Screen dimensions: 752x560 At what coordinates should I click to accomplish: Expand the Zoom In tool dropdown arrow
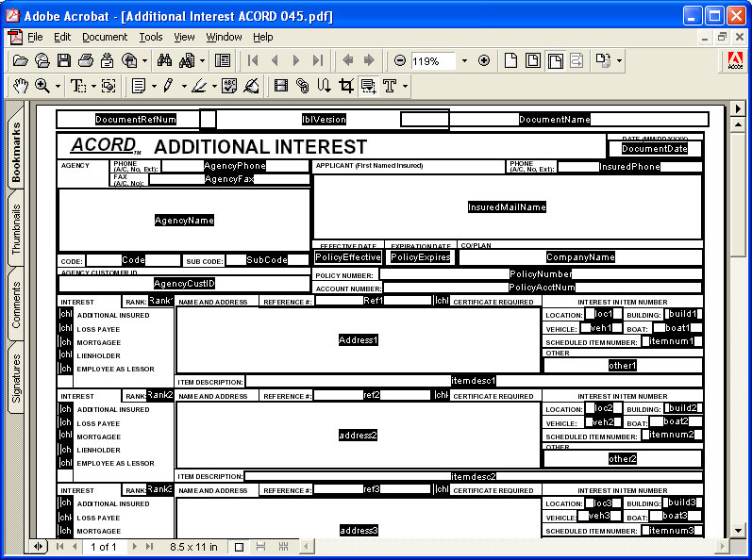point(58,86)
